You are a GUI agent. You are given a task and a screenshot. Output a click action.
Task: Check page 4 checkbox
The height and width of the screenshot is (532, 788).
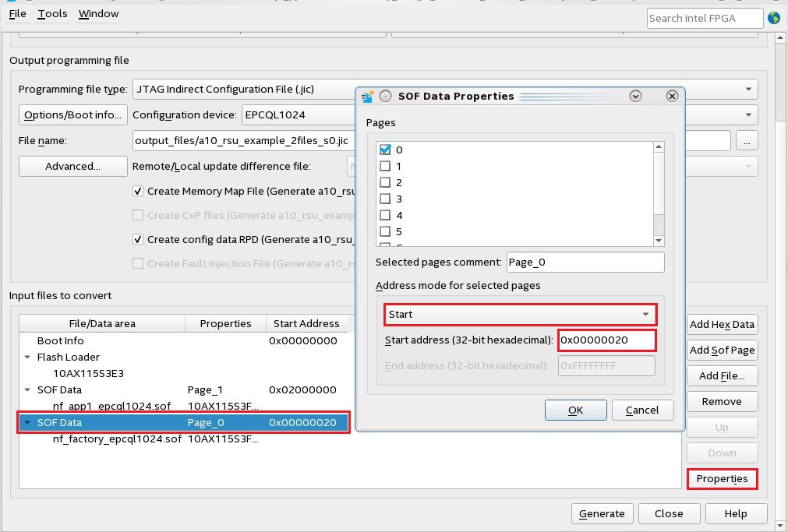(x=385, y=215)
